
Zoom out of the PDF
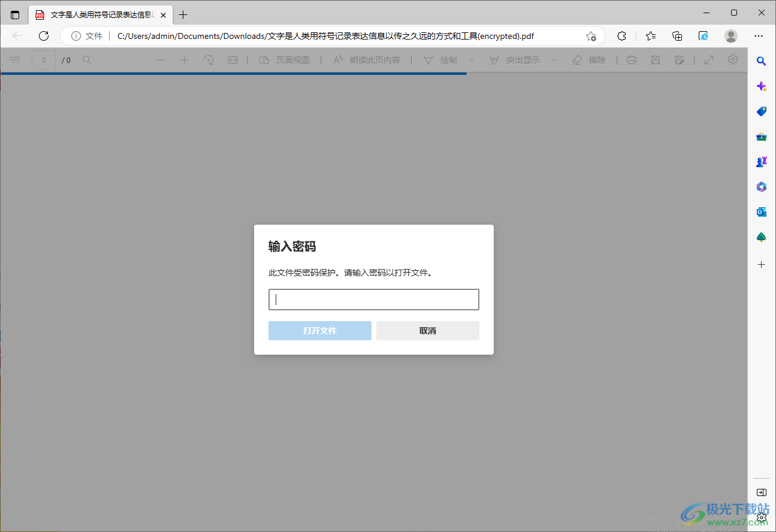pyautogui.click(x=161, y=60)
